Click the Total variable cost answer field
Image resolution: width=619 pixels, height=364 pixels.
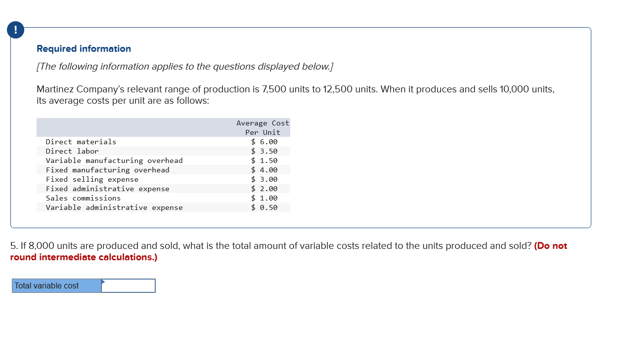coord(129,285)
